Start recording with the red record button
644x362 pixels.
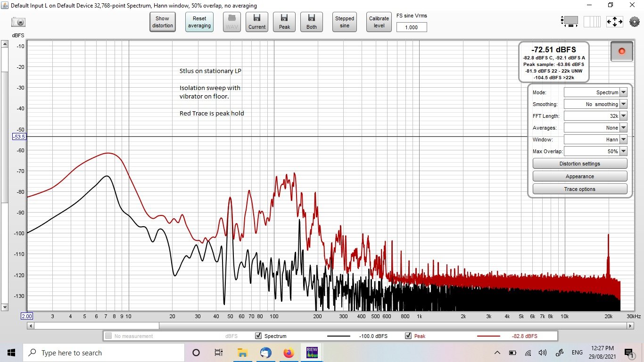[621, 51]
